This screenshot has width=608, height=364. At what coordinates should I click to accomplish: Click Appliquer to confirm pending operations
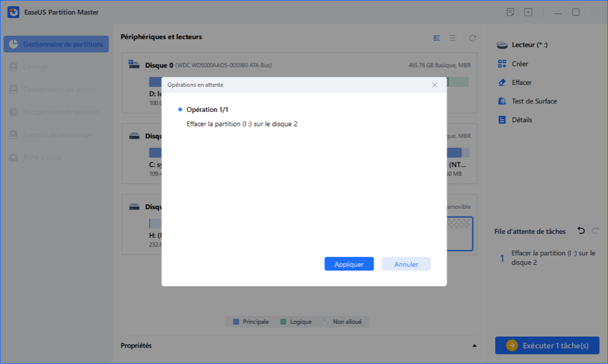coord(349,264)
